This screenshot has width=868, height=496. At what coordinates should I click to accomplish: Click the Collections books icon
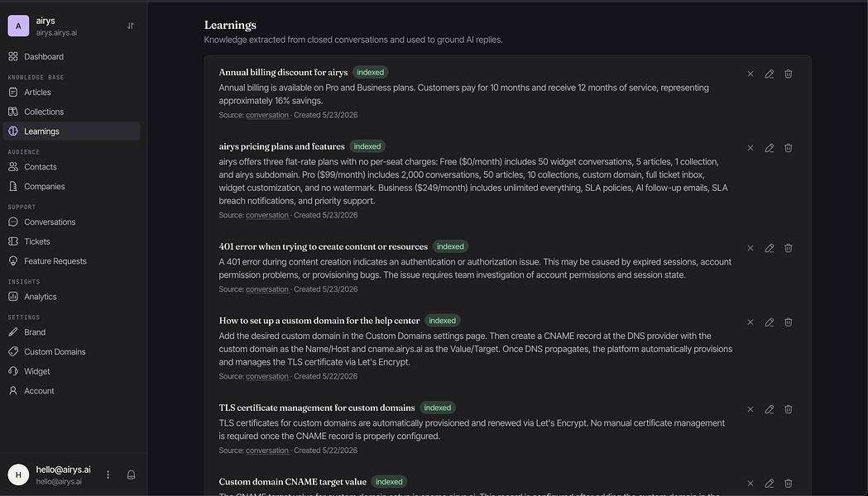(13, 112)
